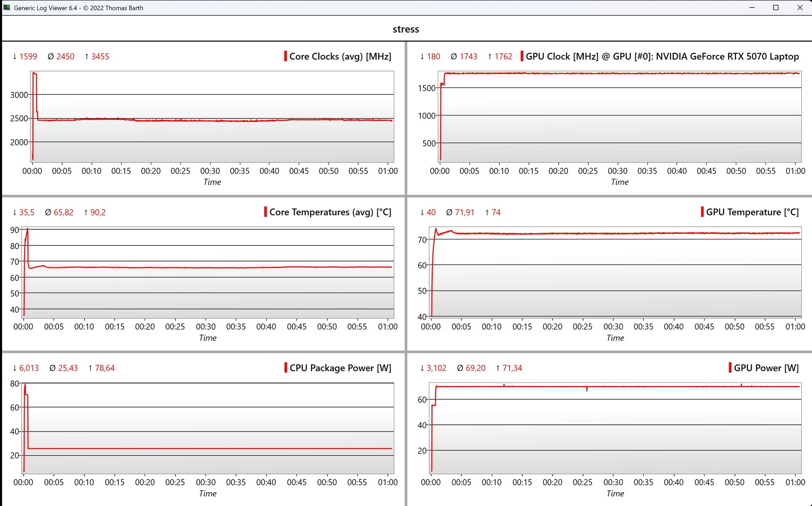Click GPU Power [W] legend label
The image size is (812, 506).
tap(766, 368)
